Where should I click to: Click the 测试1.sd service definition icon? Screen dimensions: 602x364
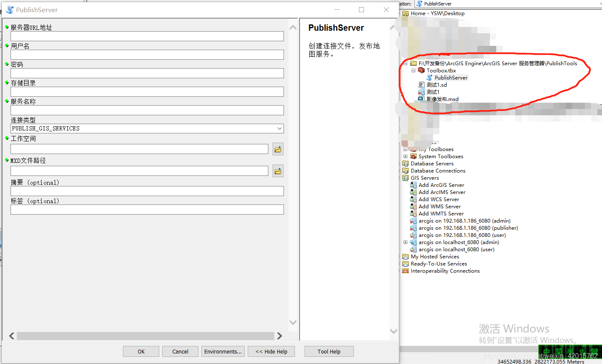(x=421, y=85)
